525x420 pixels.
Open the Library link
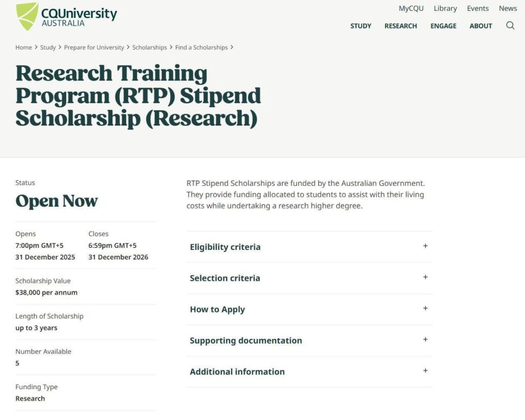(445, 8)
